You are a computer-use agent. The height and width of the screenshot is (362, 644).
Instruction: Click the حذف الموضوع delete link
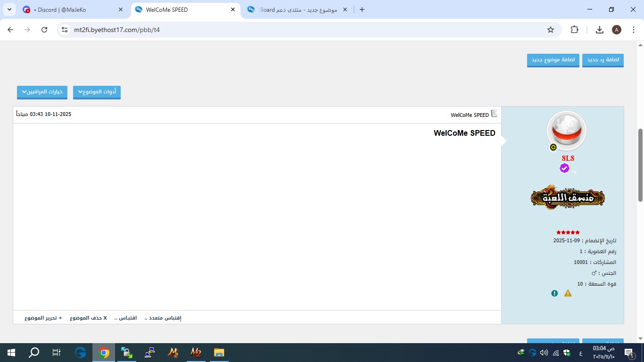coord(88,318)
